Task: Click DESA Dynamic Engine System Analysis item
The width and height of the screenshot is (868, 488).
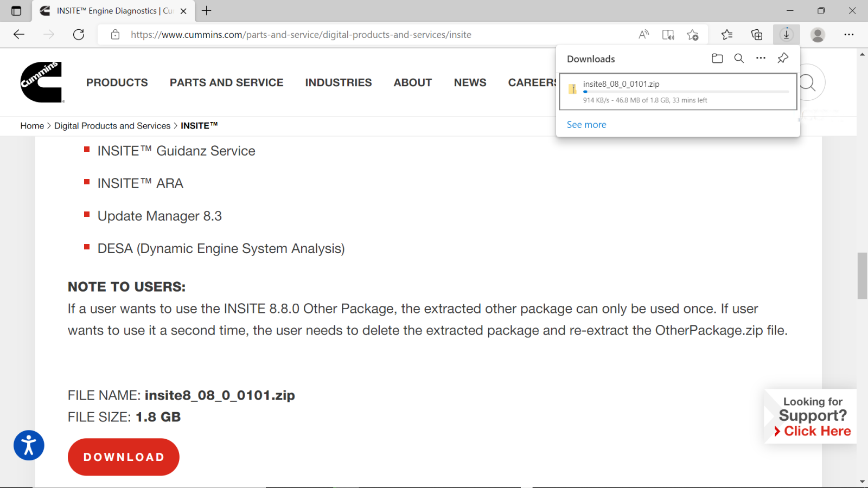Action: click(x=221, y=248)
